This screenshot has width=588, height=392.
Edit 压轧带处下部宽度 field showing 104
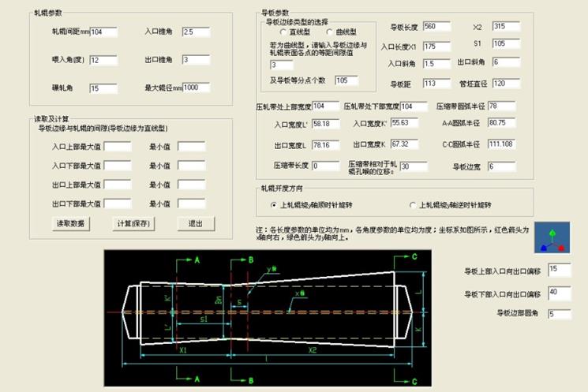coord(414,106)
